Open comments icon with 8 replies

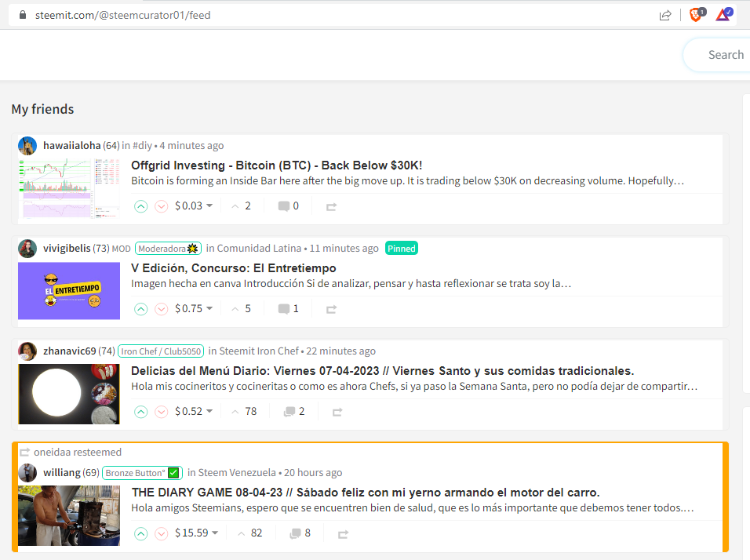(x=300, y=533)
